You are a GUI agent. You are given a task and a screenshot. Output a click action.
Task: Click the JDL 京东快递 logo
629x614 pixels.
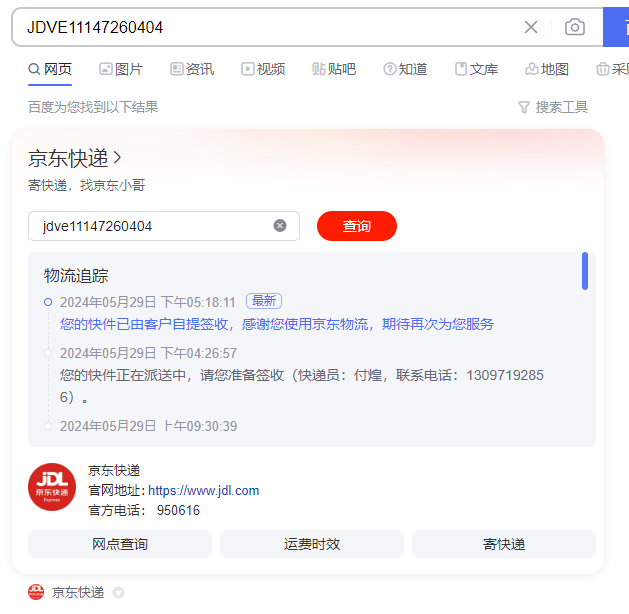pyautogui.click(x=52, y=487)
